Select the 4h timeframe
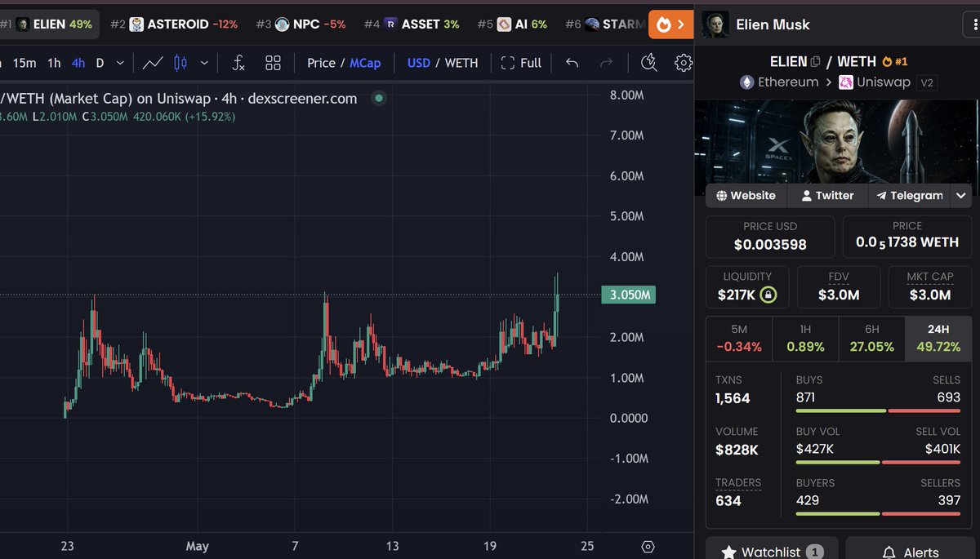 pyautogui.click(x=78, y=63)
